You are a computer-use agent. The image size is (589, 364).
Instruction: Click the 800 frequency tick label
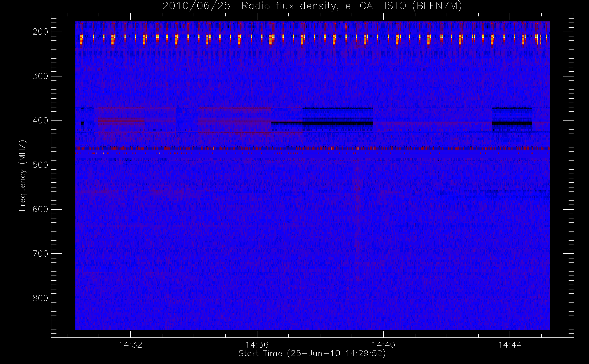coord(40,298)
